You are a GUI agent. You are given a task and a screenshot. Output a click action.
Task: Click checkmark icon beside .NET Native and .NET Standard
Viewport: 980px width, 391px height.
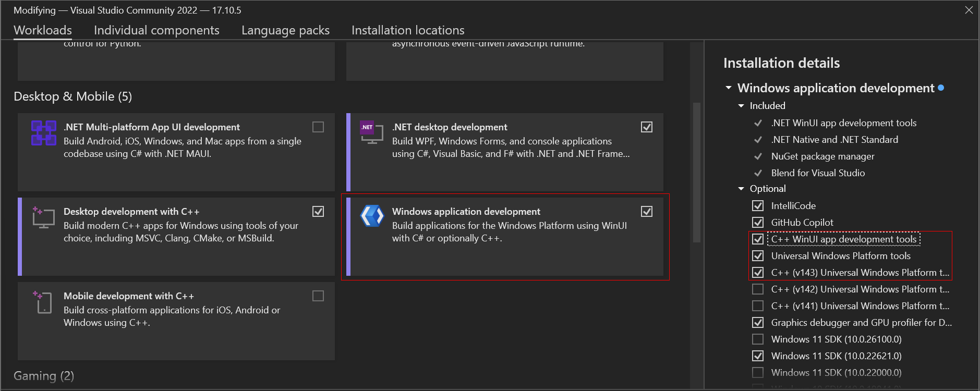(758, 140)
